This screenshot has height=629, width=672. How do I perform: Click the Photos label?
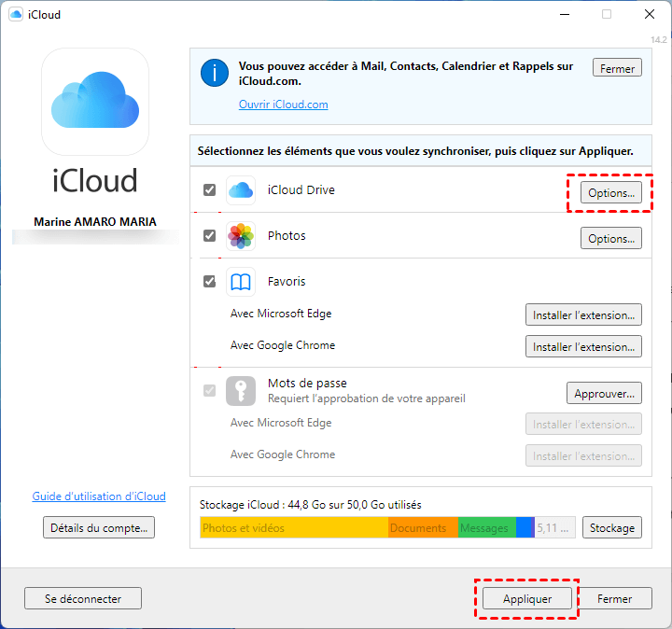[287, 236]
